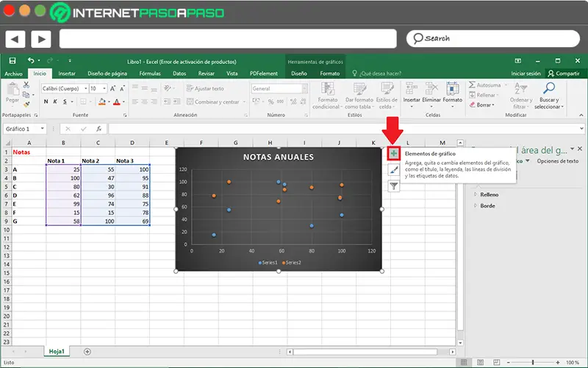Click the zoom in plus button
Screen dimensions: 588x368
[558, 362]
